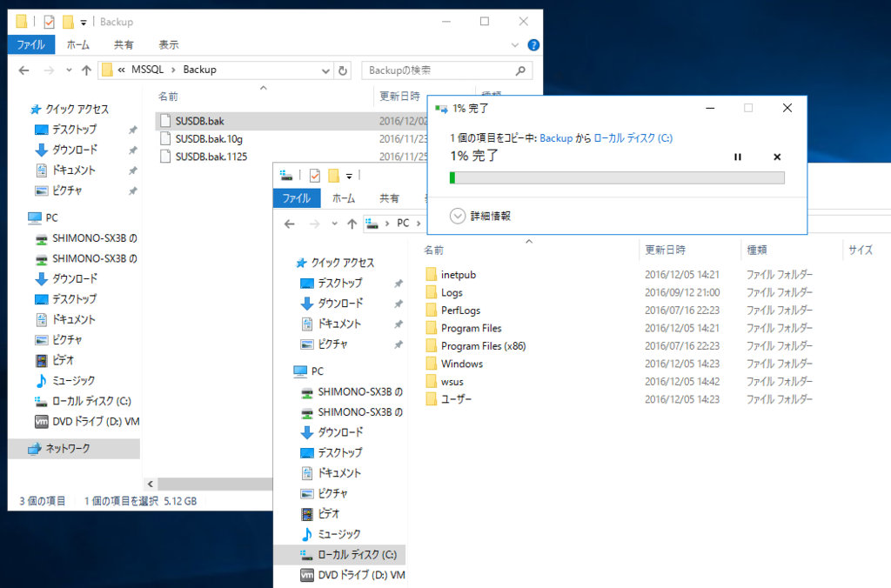
Task: Pause the copy operation
Action: pos(738,157)
